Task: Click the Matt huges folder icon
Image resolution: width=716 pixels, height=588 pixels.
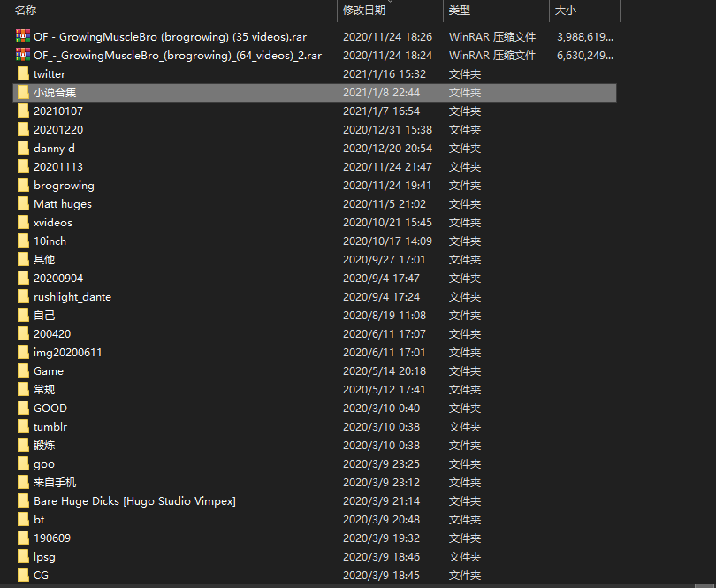Action: (23, 203)
